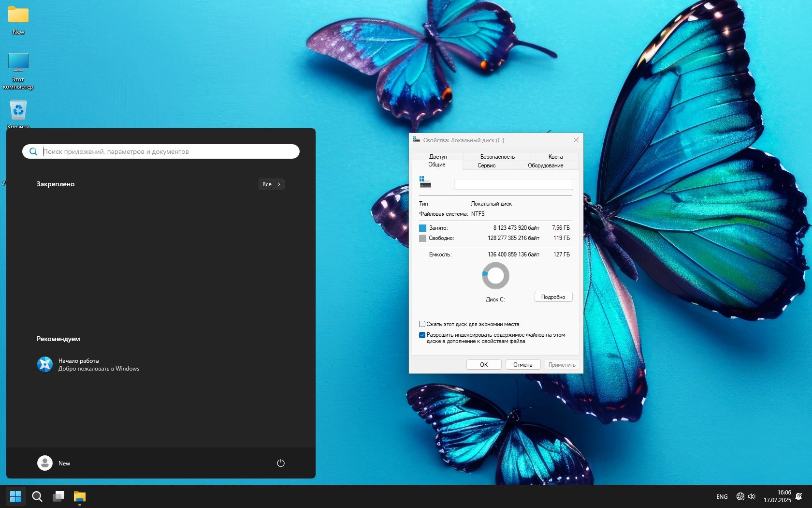Click the Start menu search field
The width and height of the screenshot is (812, 508).
coord(169,151)
